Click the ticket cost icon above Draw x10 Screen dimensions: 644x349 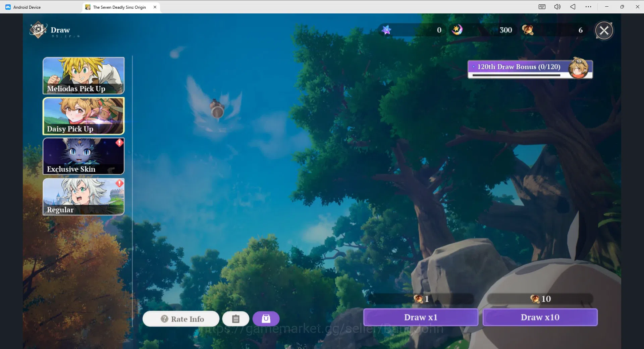pyautogui.click(x=535, y=299)
